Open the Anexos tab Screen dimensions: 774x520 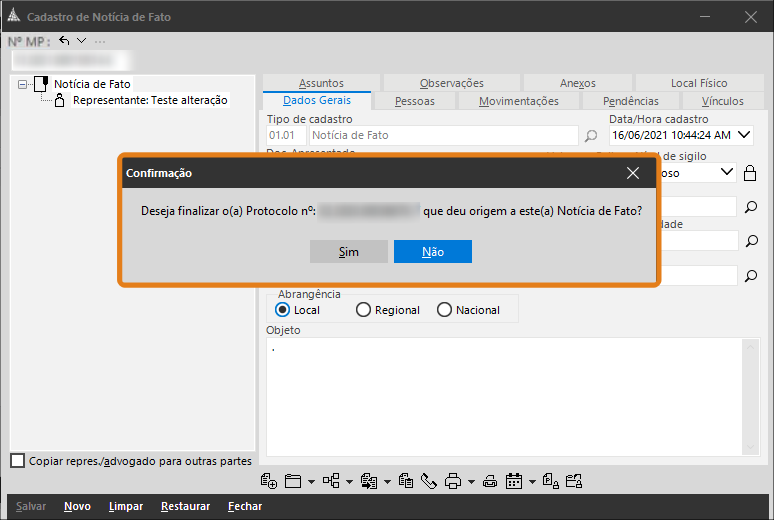[578, 83]
